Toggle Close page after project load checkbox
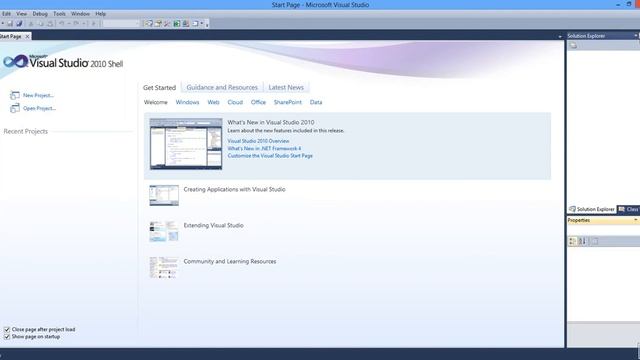640x360 pixels. (7, 329)
